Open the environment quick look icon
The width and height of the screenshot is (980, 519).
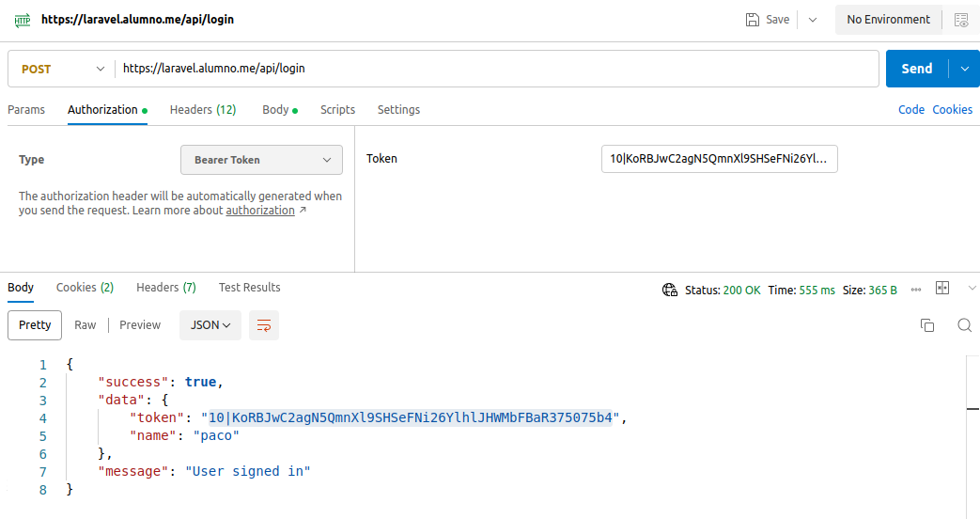pyautogui.click(x=961, y=20)
